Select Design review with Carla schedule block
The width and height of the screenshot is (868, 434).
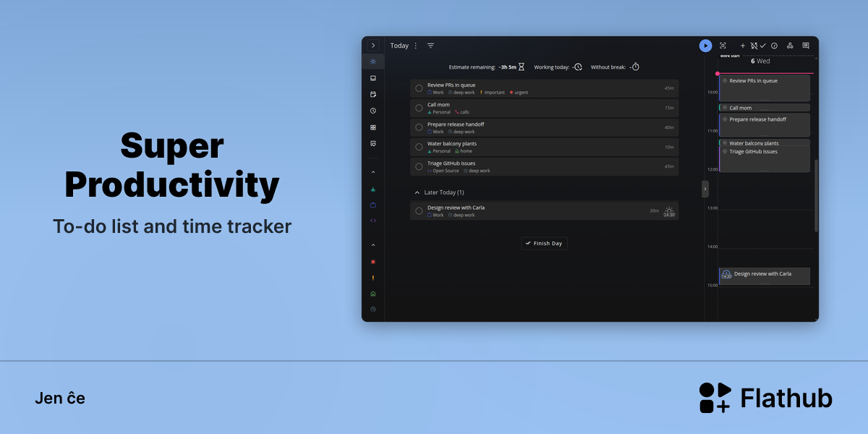765,276
